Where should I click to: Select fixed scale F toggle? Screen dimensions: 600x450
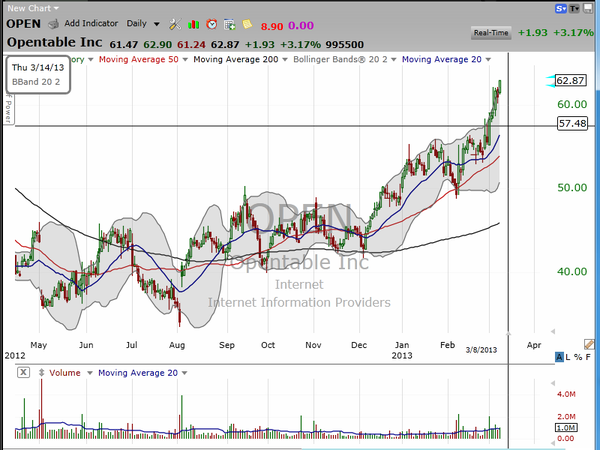[x=588, y=357]
